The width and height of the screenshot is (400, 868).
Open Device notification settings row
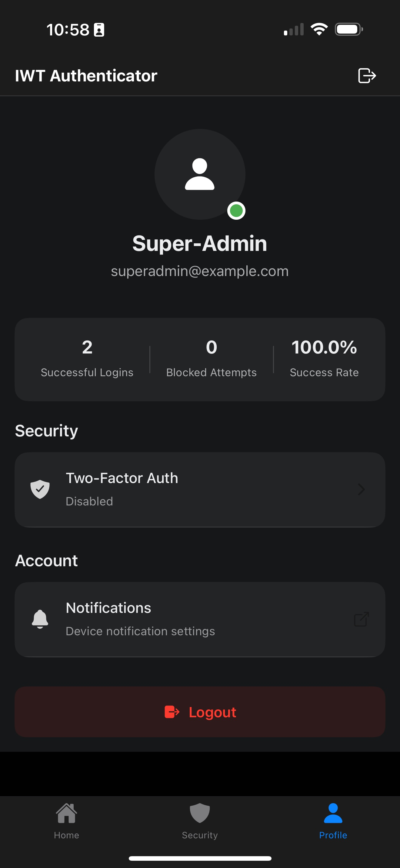point(200,620)
